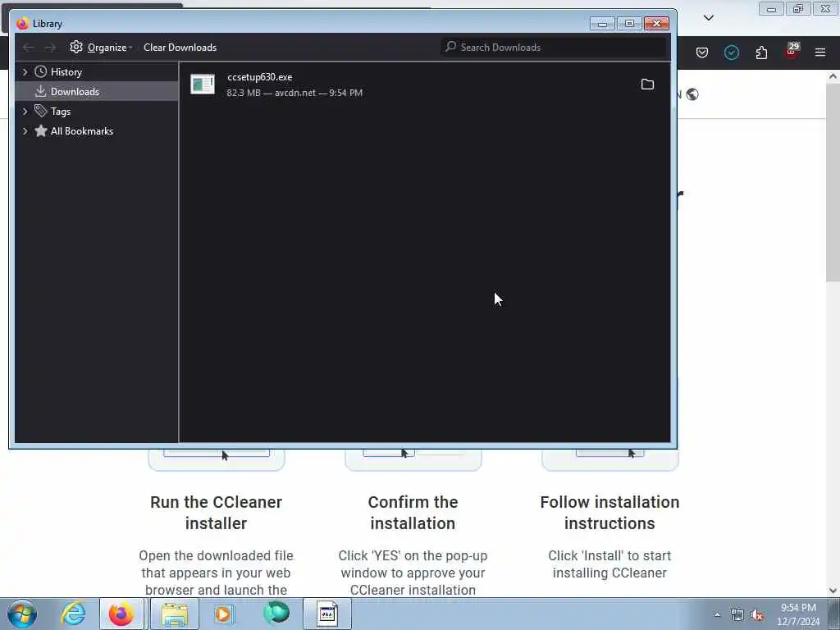The height and width of the screenshot is (630, 840).
Task: Click the blue checkmark extension icon
Action: click(731, 52)
